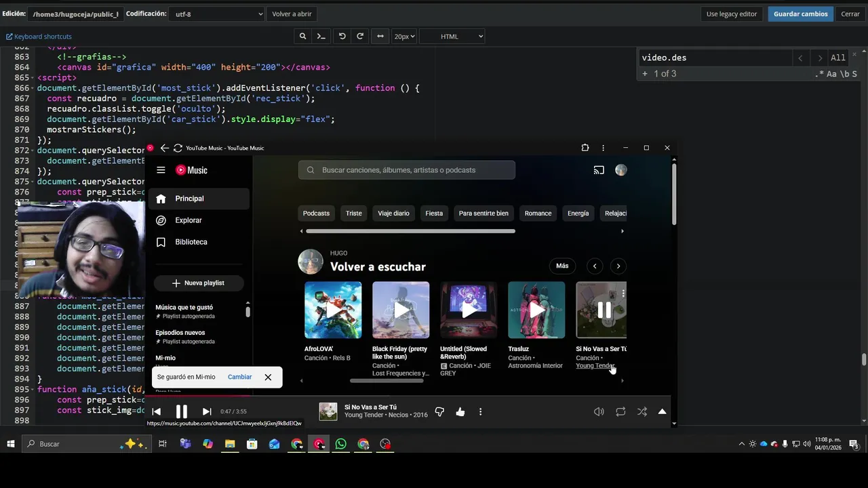The image size is (868, 488).
Task: Open WhatsApp from the Windows taskbar
Action: pos(341,444)
